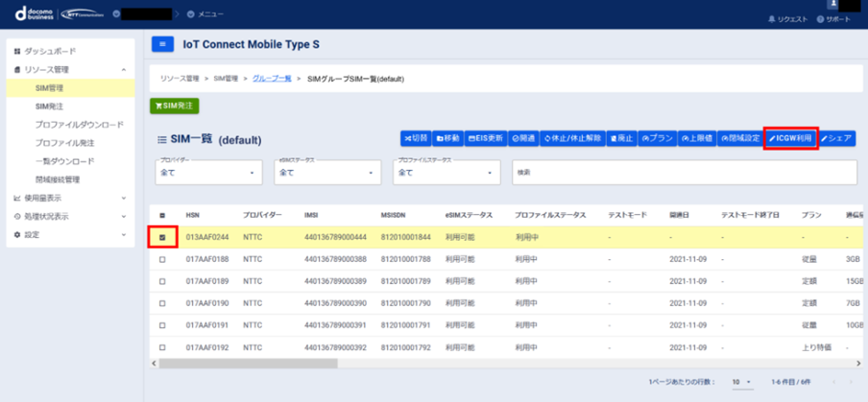Check the 017AAF0188 row checkbox
Viewport: 868px width, 402px height.
[x=161, y=259]
